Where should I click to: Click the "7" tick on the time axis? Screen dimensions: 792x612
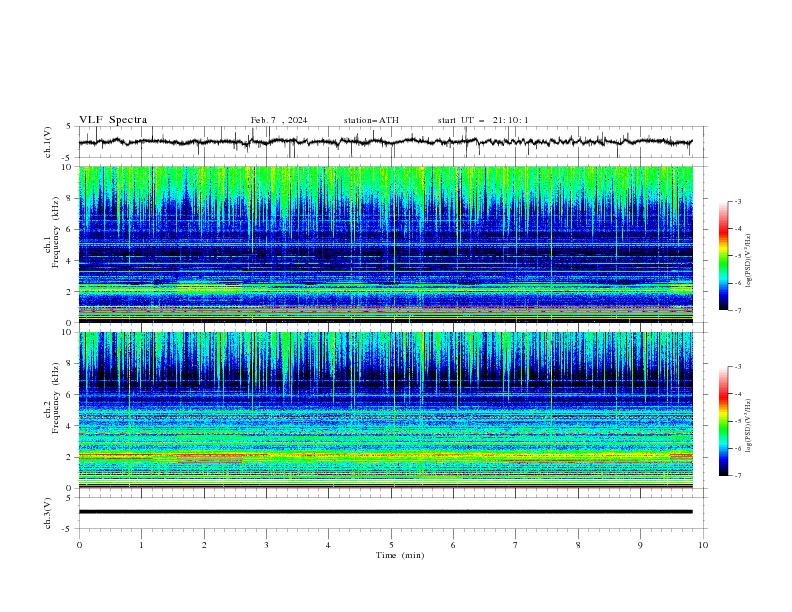click(x=516, y=545)
